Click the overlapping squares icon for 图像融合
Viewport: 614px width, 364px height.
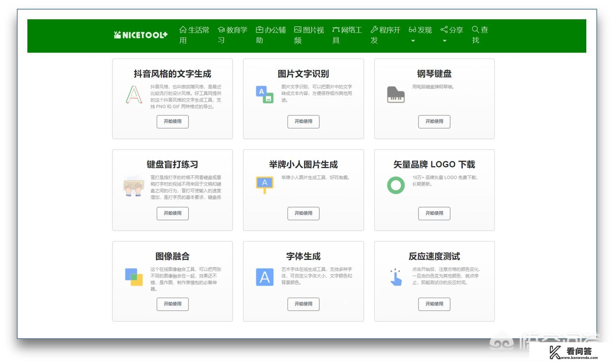coord(134,277)
